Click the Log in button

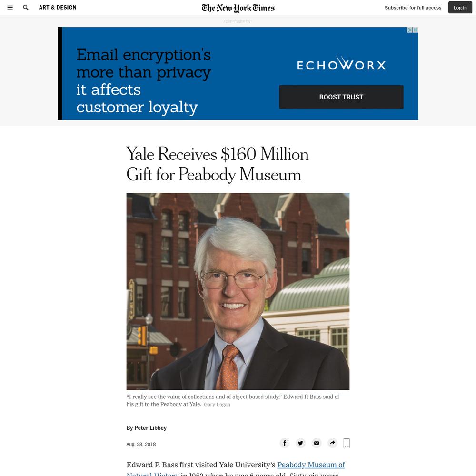(x=460, y=8)
